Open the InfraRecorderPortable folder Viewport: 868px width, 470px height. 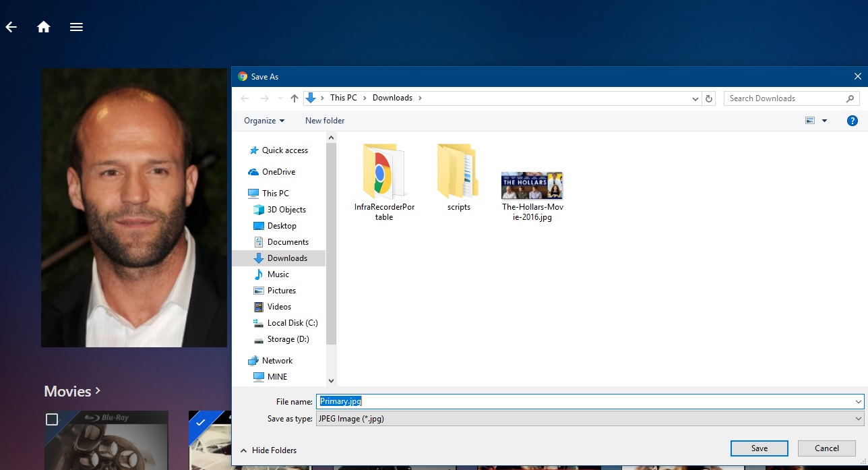coord(383,172)
